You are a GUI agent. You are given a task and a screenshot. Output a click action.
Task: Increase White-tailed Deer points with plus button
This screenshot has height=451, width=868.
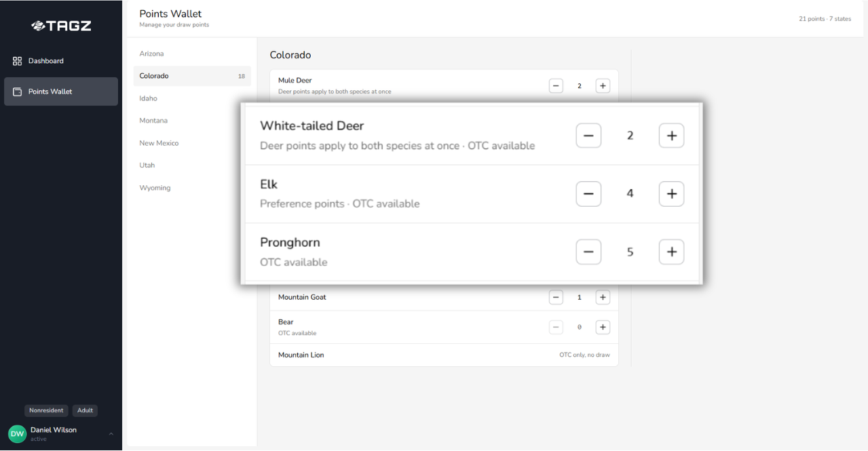(671, 135)
